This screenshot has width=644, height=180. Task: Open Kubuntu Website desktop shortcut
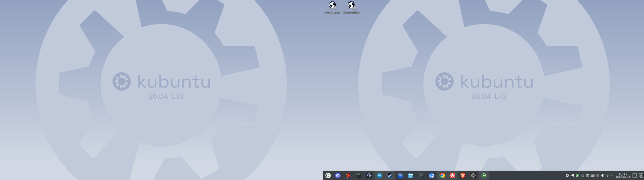coord(351,7)
